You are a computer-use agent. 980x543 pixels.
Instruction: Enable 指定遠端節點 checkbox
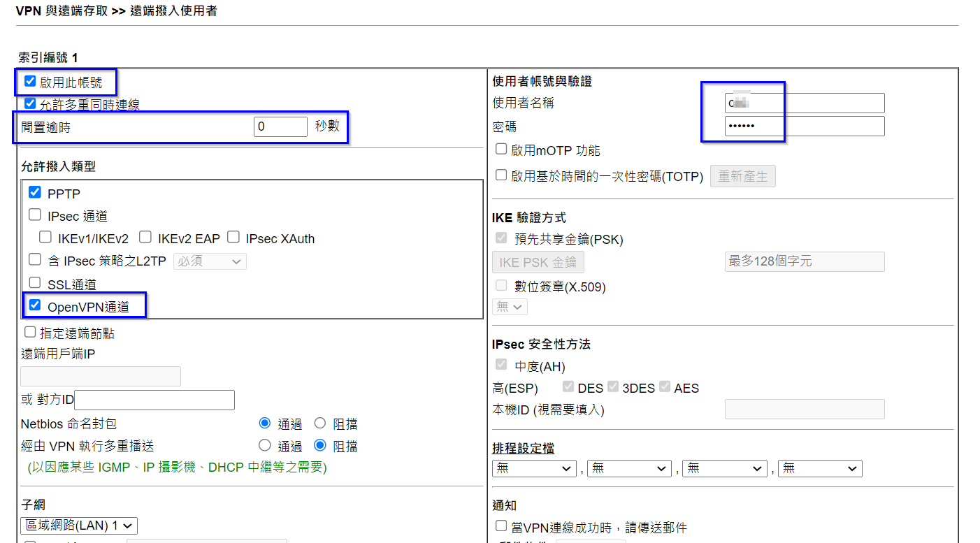(30, 333)
